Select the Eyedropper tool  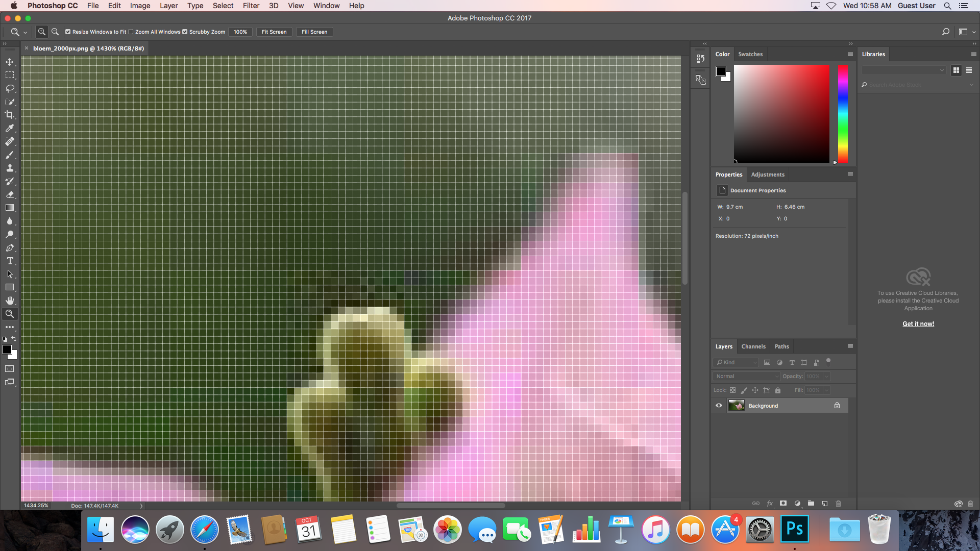pos(10,128)
